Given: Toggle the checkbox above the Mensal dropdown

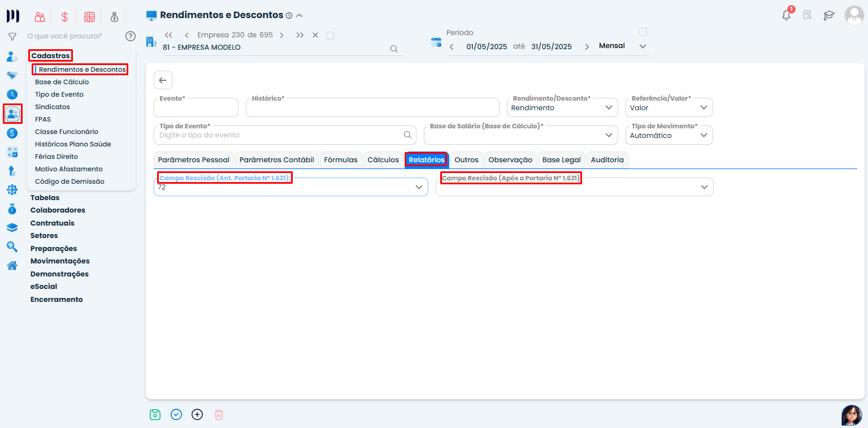Looking at the screenshot, I should point(643,32).
